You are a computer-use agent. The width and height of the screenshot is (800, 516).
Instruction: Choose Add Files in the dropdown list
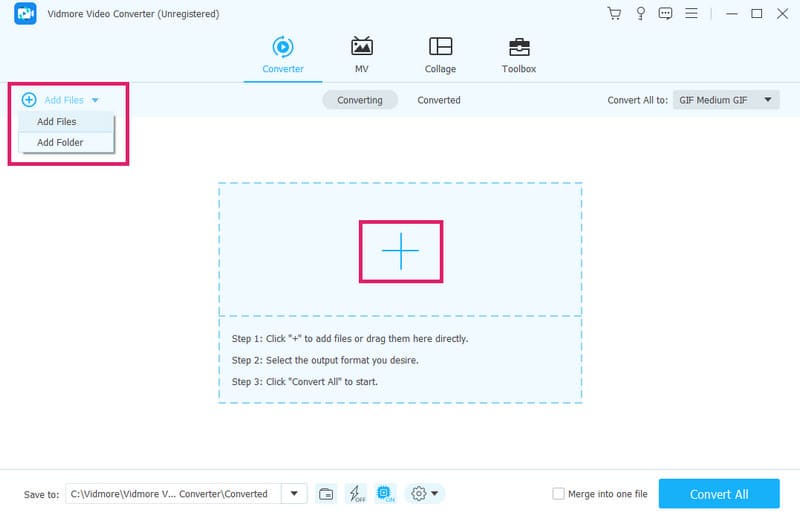click(x=57, y=122)
